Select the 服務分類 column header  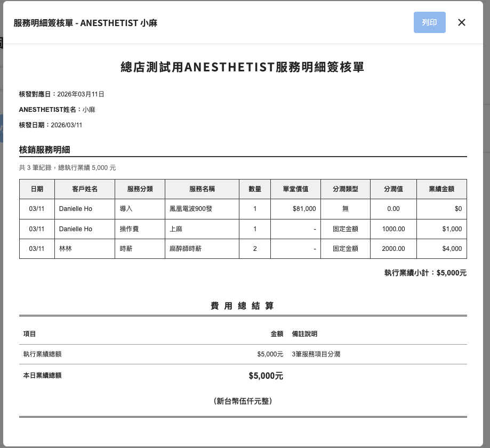140,189
